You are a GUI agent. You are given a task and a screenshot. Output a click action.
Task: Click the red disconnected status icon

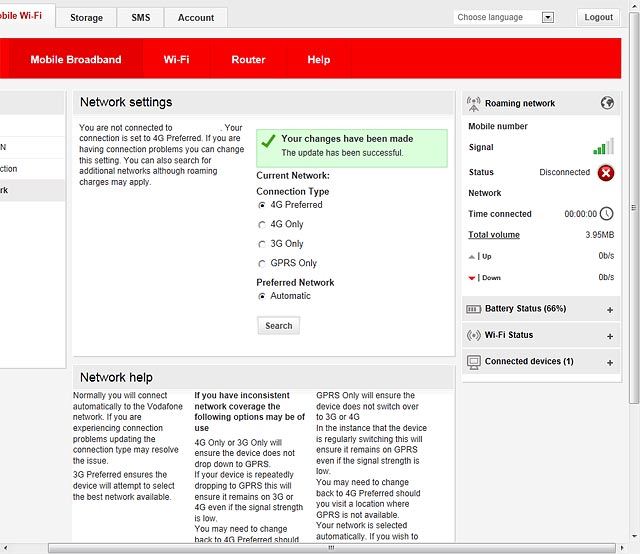(x=606, y=173)
